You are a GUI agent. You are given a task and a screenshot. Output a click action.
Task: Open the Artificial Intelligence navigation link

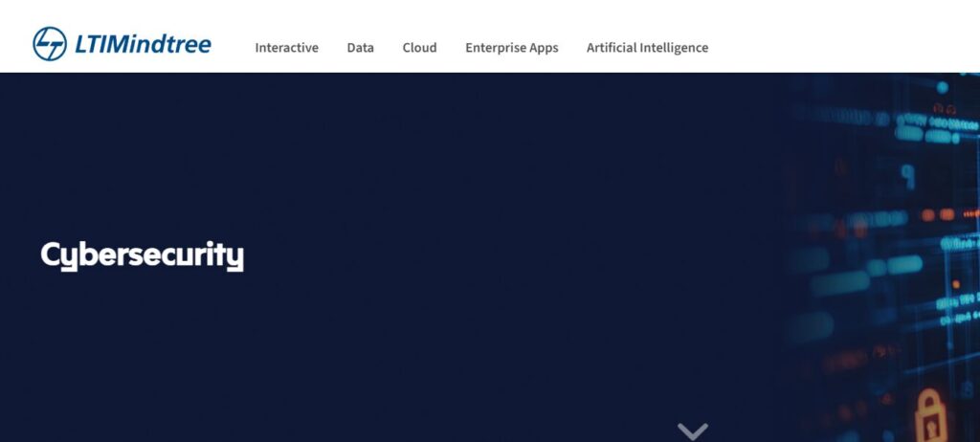click(648, 48)
